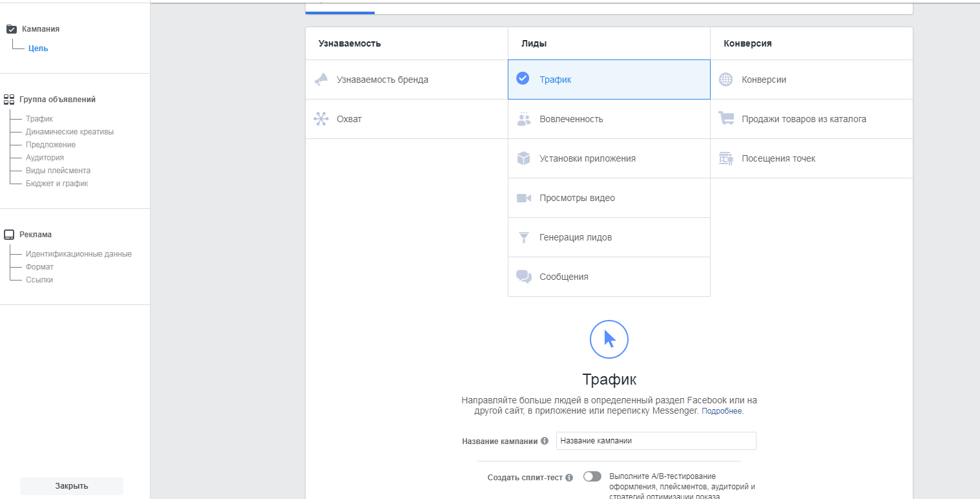Viewport: 980px width, 499px height.
Task: Click the Название кампании input field
Action: click(x=656, y=441)
